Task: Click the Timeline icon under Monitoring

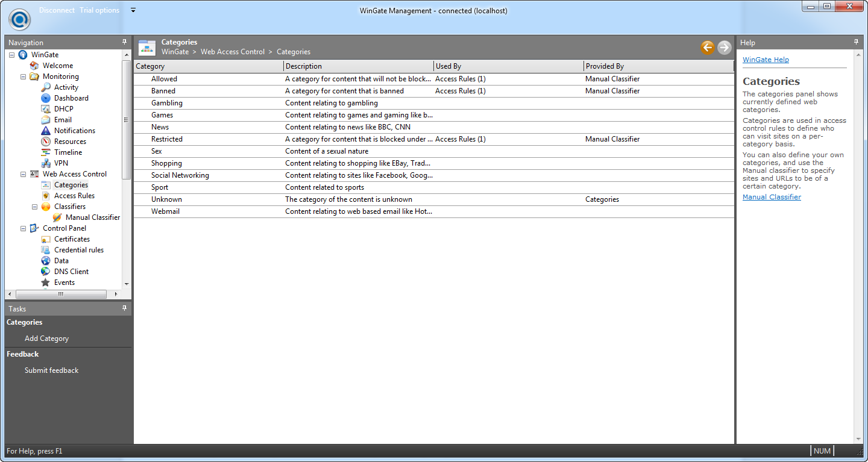Action: (x=45, y=152)
